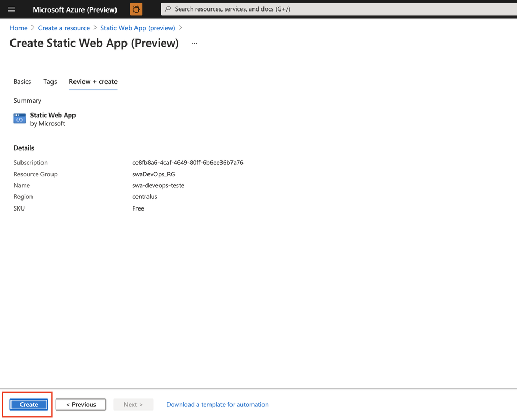Click the orange bug preview icon

click(x=136, y=9)
